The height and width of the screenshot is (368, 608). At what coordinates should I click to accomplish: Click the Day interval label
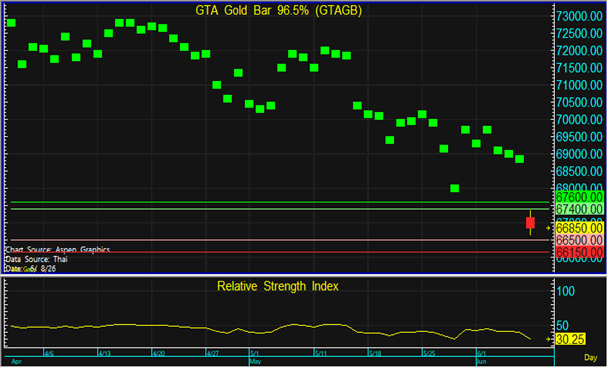[591, 358]
